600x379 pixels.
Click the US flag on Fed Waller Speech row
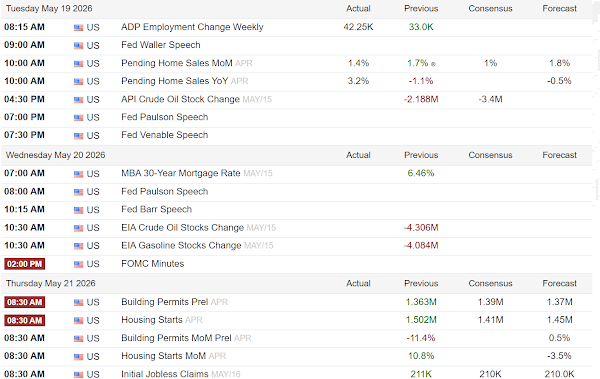pos(78,46)
